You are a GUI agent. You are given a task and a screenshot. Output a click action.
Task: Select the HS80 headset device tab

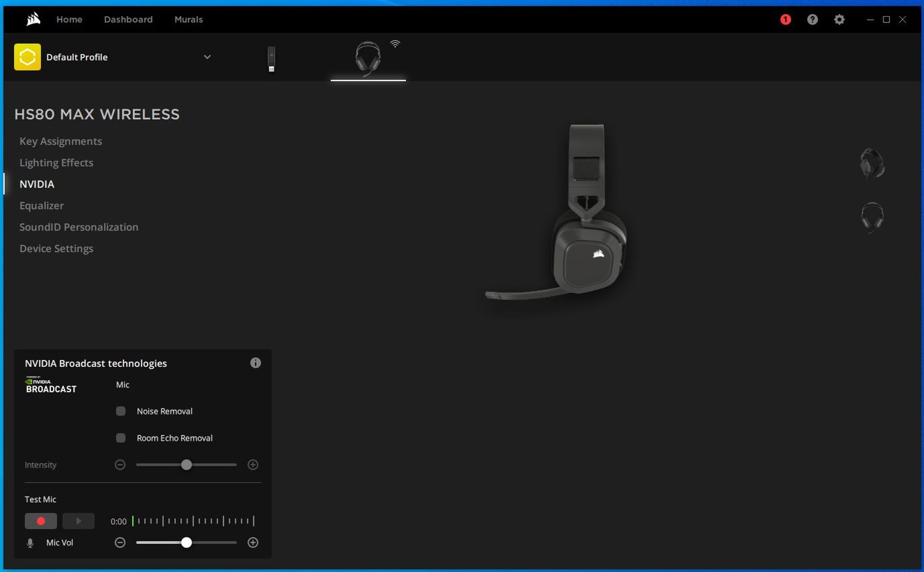coord(368,59)
